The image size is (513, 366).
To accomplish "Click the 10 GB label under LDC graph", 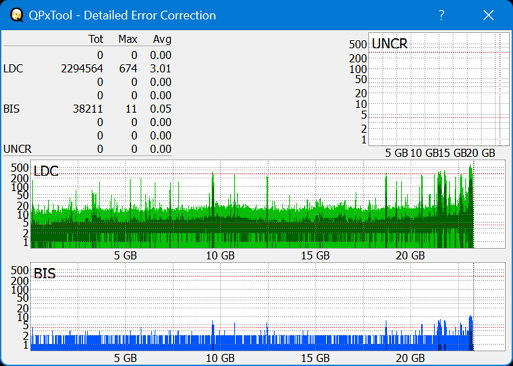I will [220, 256].
